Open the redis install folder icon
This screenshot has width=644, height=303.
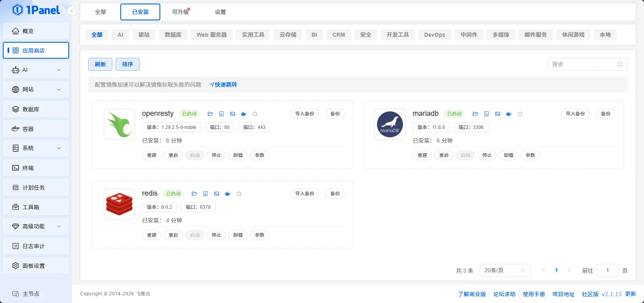pos(194,194)
